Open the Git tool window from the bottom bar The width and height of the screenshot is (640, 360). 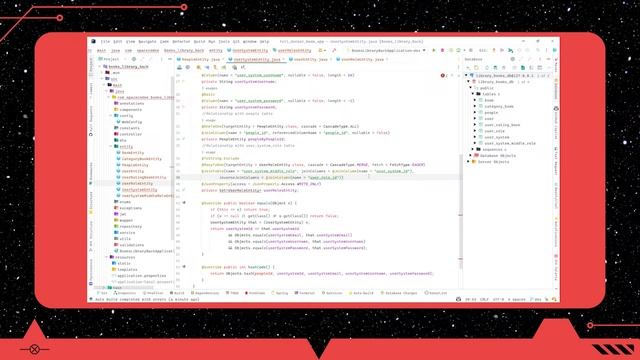[102, 293]
